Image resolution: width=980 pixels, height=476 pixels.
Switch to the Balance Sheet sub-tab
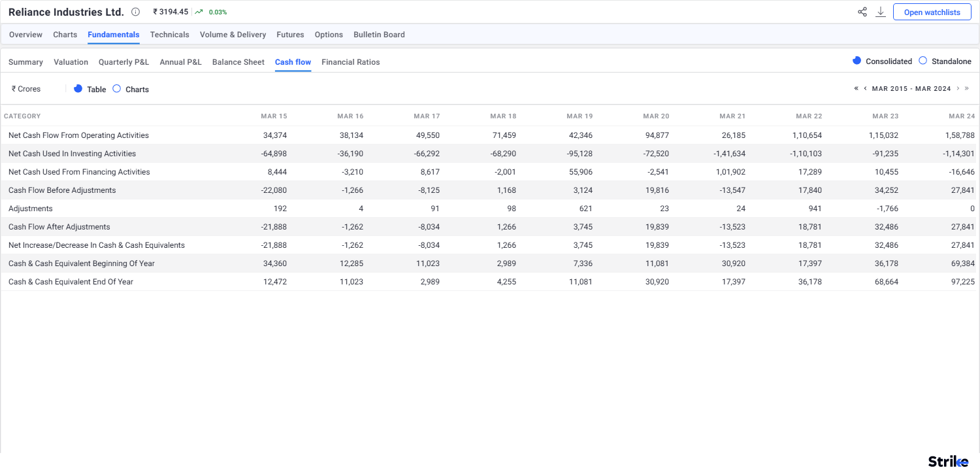(x=238, y=62)
